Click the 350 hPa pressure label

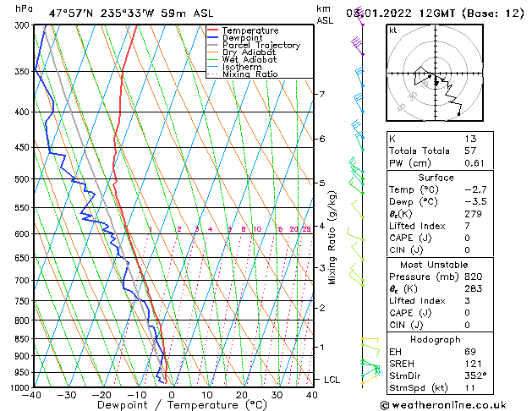(24, 72)
